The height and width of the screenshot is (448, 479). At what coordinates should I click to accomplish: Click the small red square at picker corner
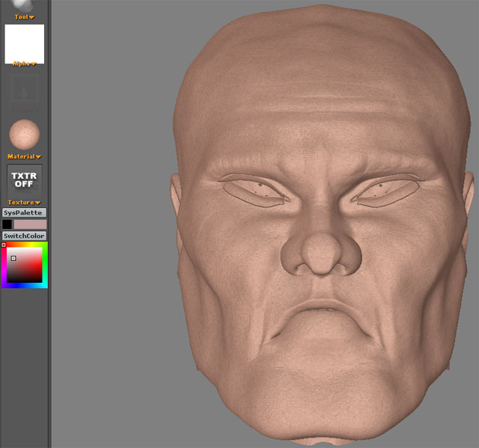(x=4, y=245)
